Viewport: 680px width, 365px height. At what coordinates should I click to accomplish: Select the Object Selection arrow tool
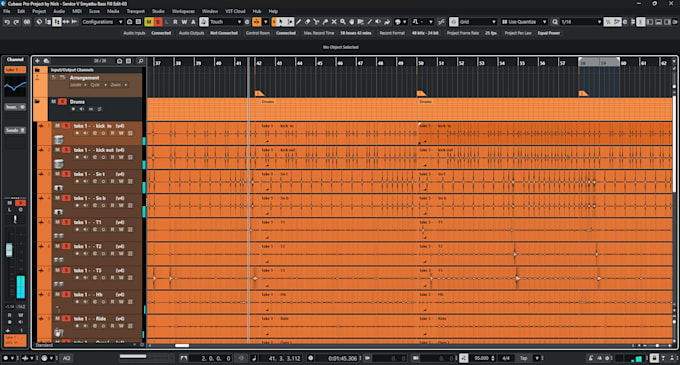point(281,22)
